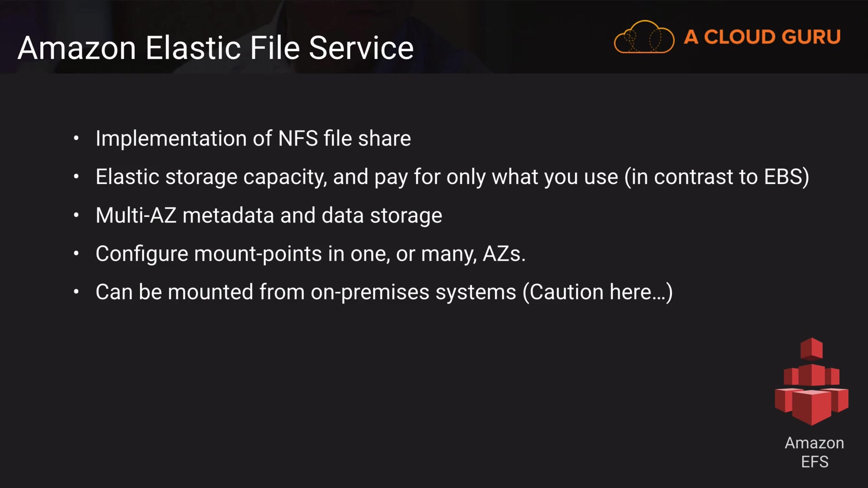Click the "Can be mounted from on-premises systems" text

click(306, 292)
